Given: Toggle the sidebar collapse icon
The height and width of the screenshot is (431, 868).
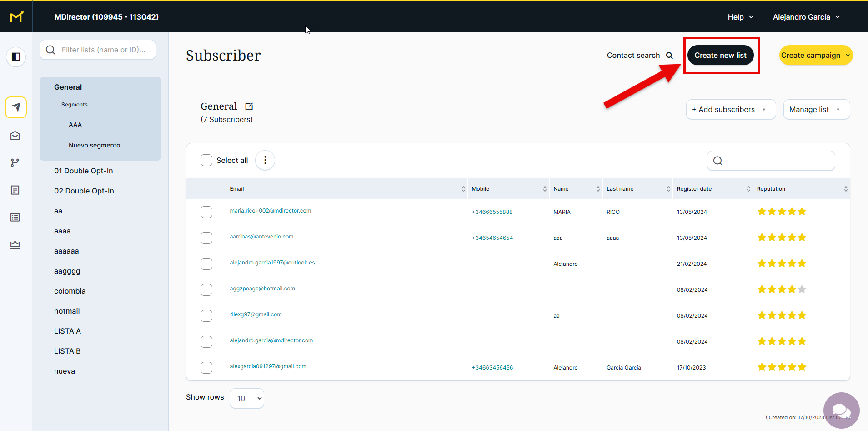Looking at the screenshot, I should (x=16, y=57).
